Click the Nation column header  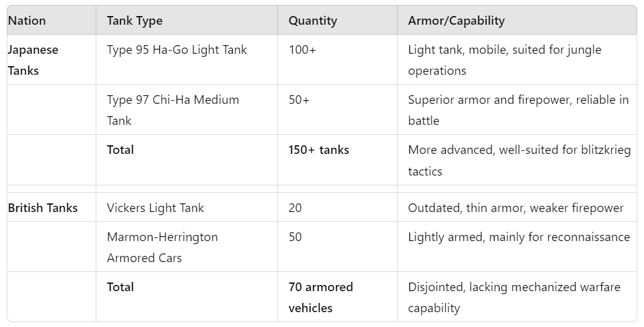tap(52, 20)
